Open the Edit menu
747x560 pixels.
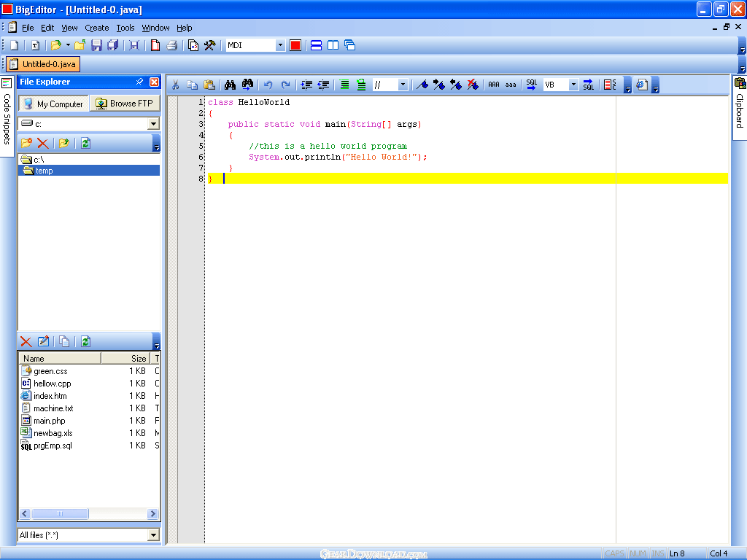point(47,28)
